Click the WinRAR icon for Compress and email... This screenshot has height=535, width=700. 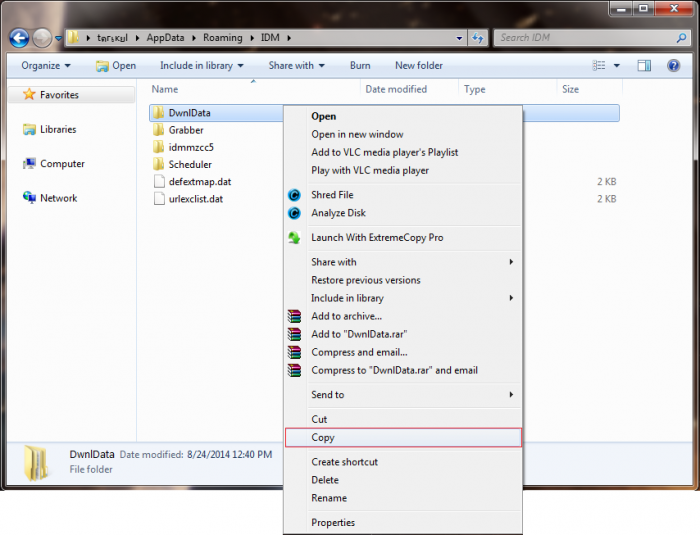tap(294, 352)
